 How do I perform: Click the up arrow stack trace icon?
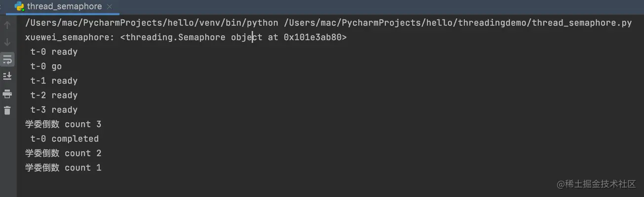[7, 25]
